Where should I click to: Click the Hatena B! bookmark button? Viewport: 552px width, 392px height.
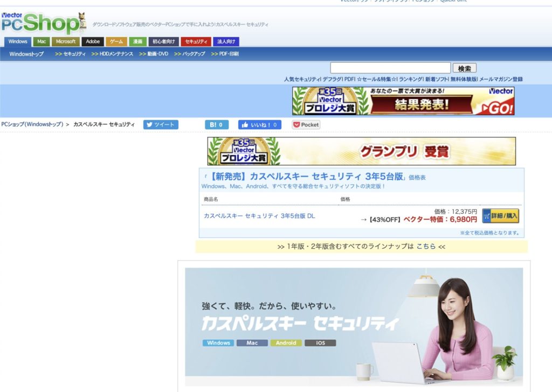click(217, 124)
